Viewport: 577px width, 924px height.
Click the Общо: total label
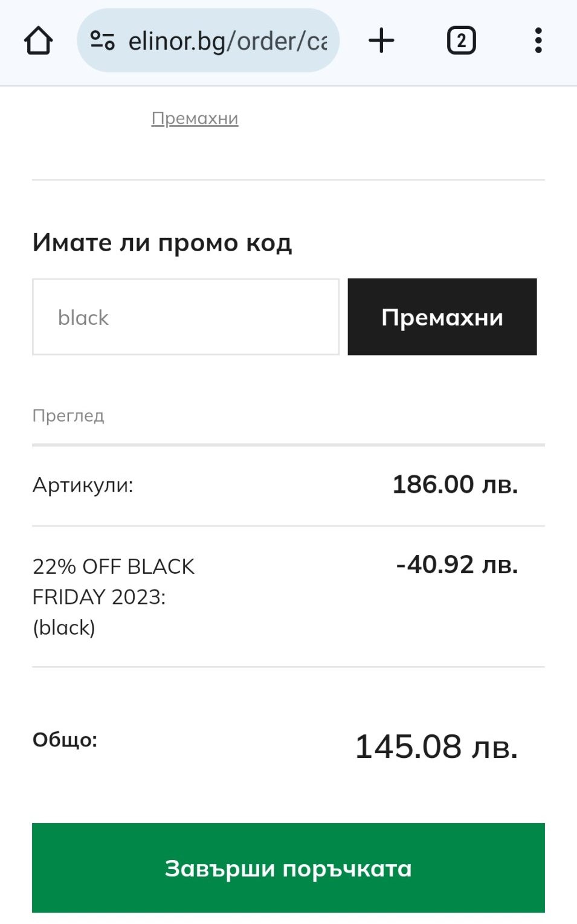(65, 740)
